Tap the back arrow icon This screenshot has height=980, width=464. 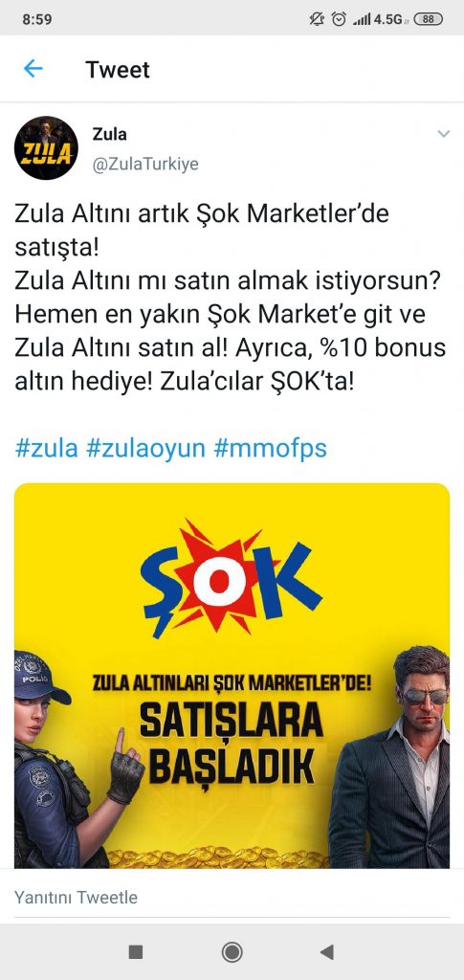point(33,69)
